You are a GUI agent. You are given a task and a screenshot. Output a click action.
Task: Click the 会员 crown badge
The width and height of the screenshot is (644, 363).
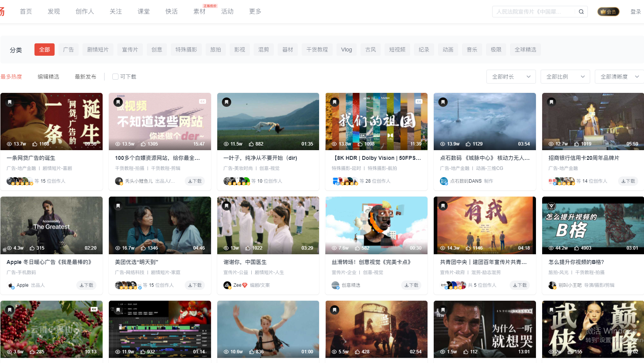pyautogui.click(x=608, y=12)
